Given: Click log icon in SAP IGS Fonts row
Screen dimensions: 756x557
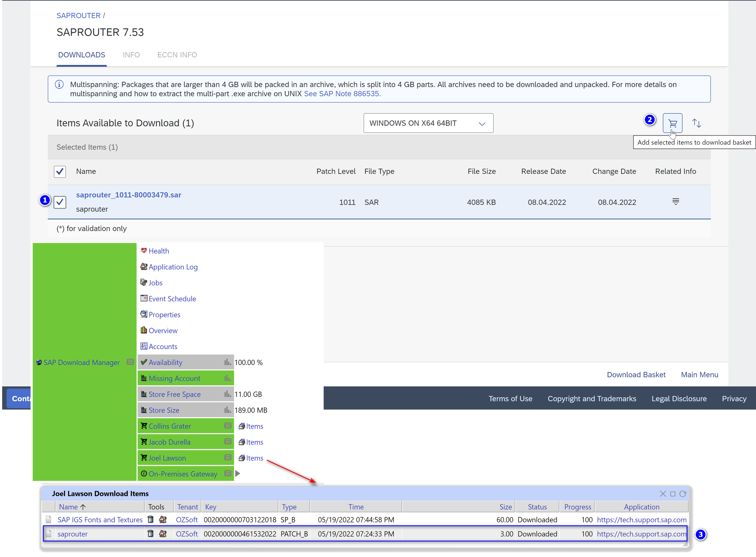Looking at the screenshot, I should pos(163,519).
